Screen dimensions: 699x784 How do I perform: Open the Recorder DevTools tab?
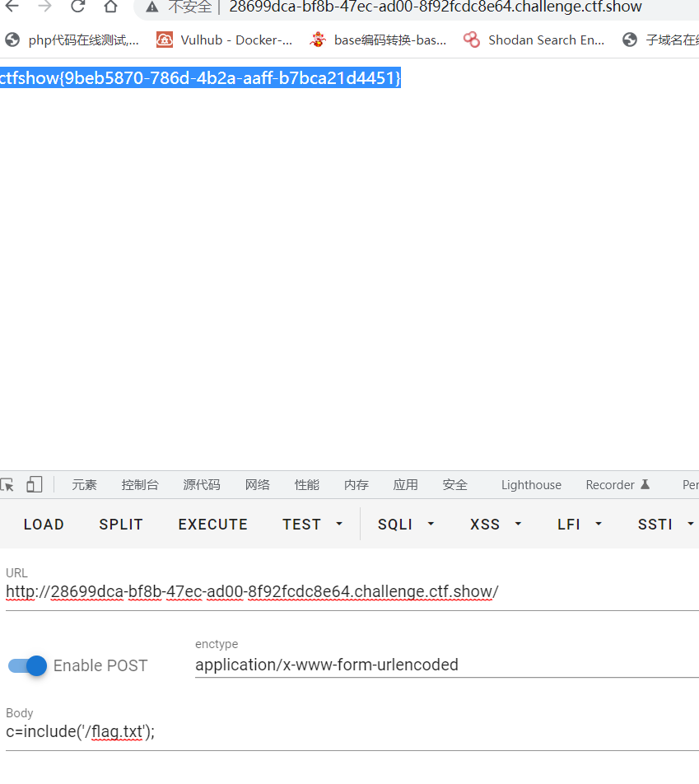(617, 484)
